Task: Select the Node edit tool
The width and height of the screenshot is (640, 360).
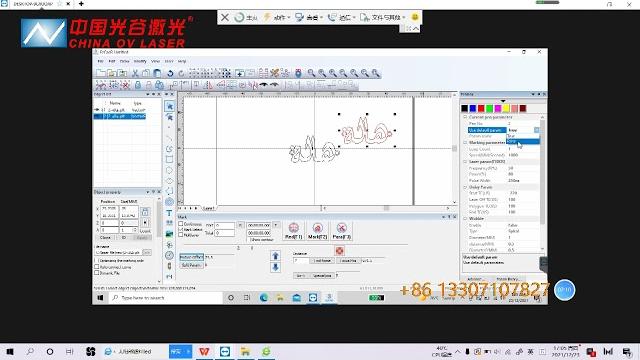Action: tap(169, 117)
